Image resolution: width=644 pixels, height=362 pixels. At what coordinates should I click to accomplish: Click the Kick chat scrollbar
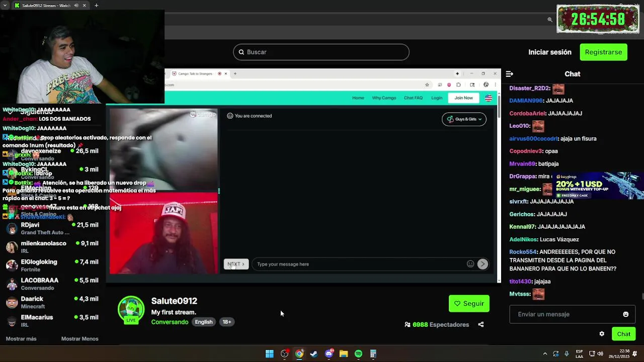click(x=642, y=297)
